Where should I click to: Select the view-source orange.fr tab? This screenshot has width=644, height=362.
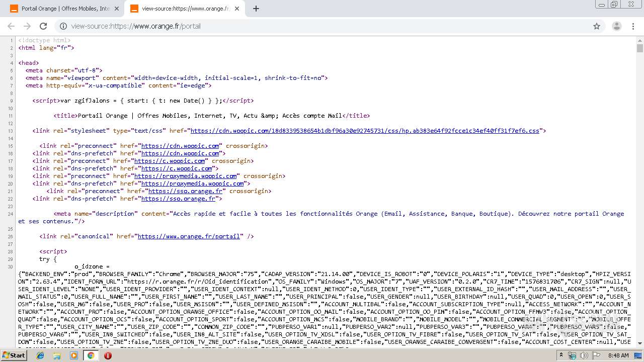point(184,9)
